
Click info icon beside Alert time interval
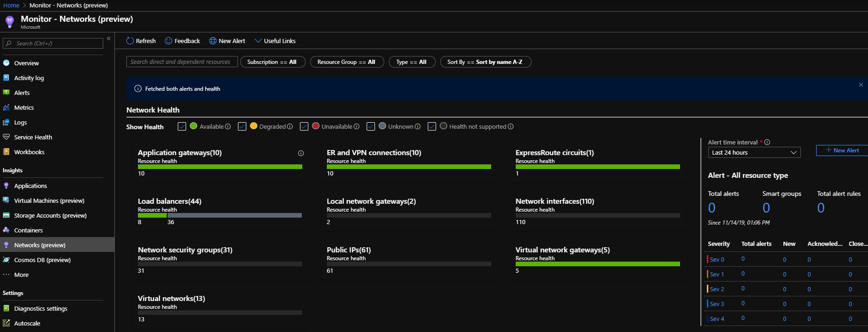(x=767, y=142)
